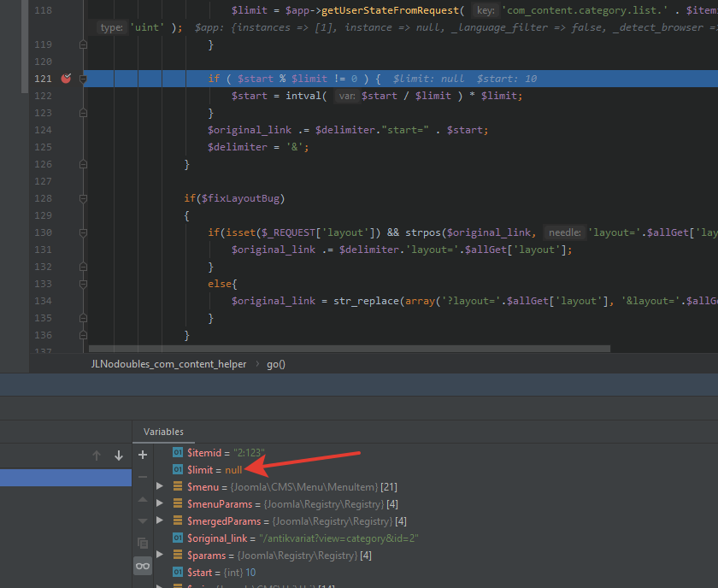718x588 pixels.
Task: Expand the $params variable node
Action: click(x=160, y=555)
